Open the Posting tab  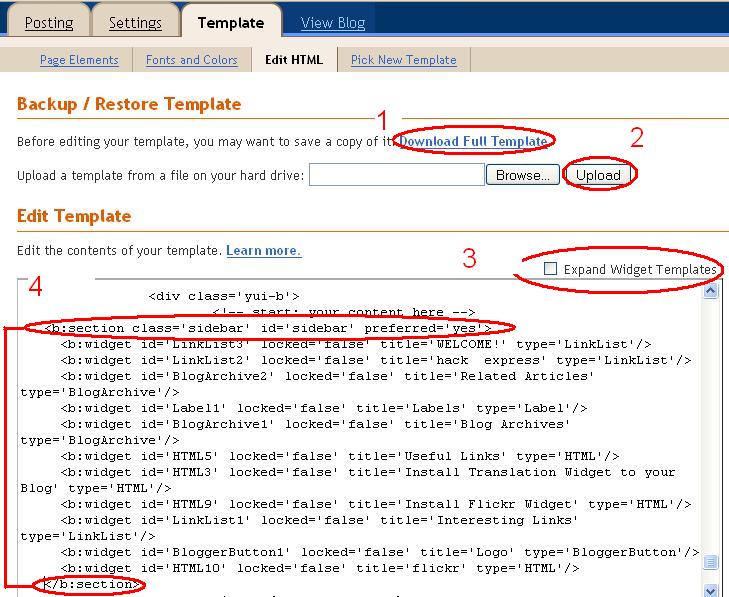(50, 22)
